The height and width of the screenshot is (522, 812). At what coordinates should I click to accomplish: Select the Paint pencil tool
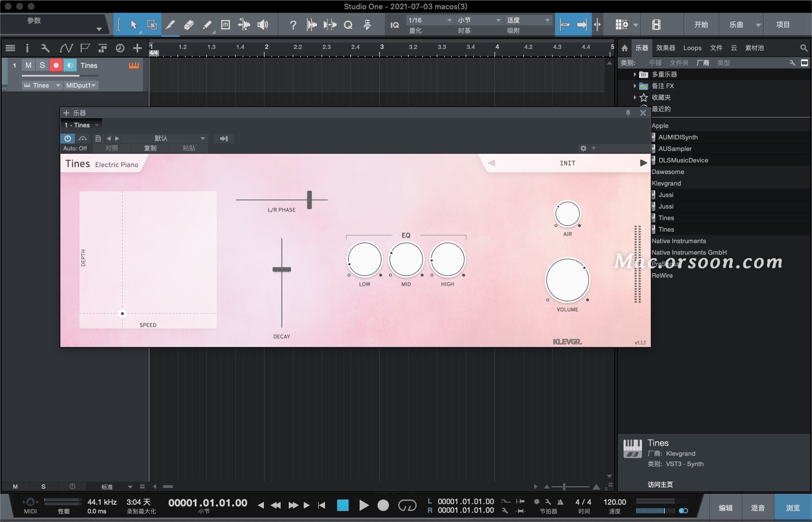pos(207,25)
